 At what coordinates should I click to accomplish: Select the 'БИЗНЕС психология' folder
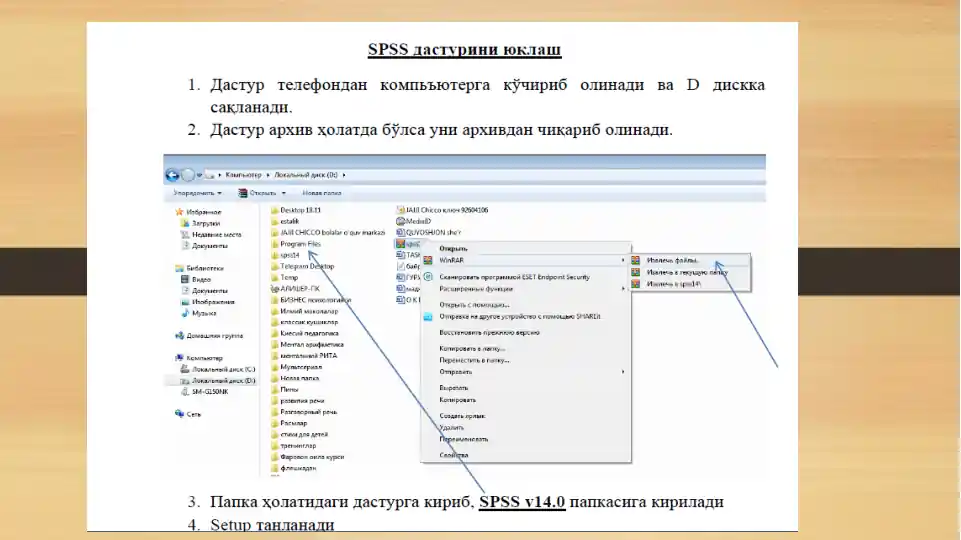click(316, 300)
